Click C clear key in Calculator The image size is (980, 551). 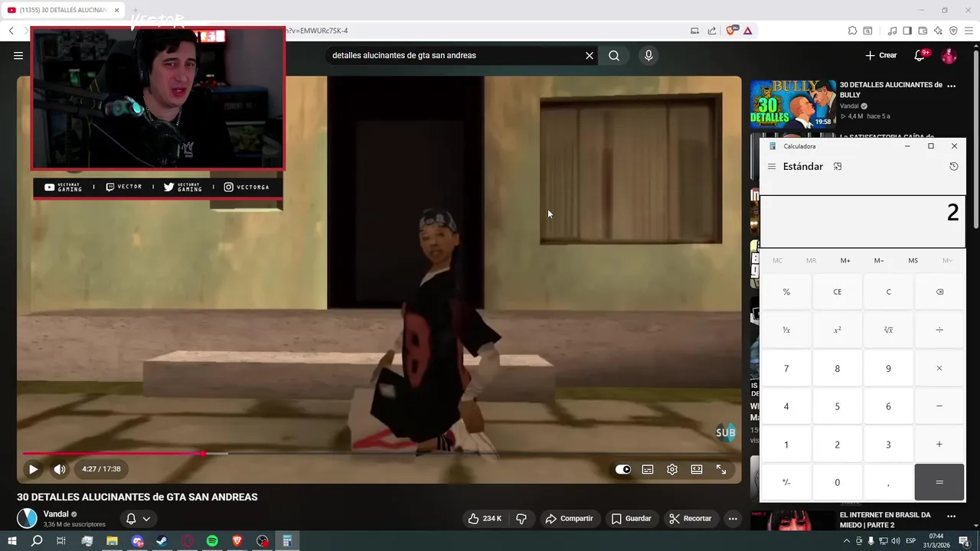[888, 292]
